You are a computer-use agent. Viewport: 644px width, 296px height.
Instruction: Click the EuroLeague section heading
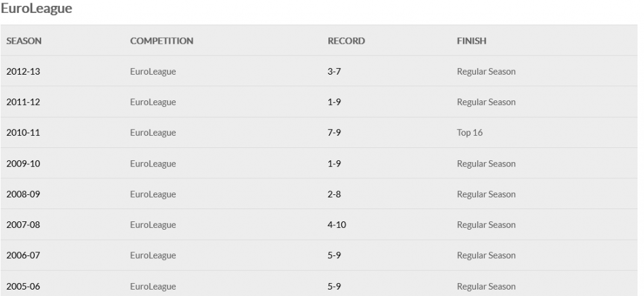click(37, 10)
